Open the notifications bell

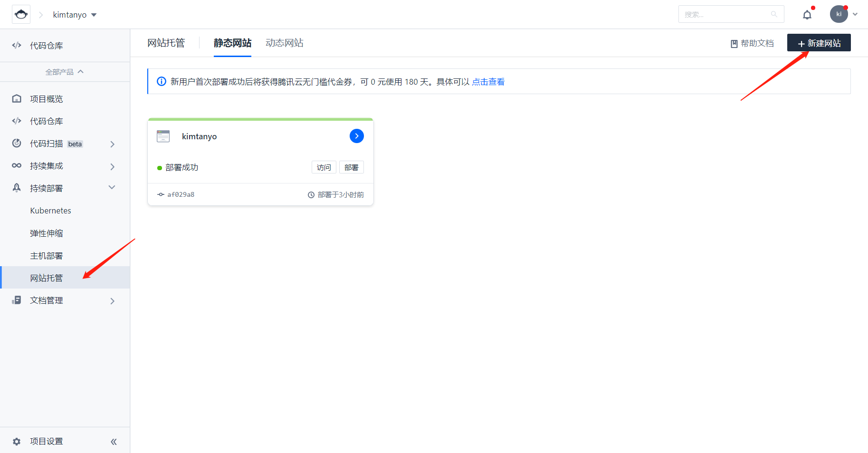pyautogui.click(x=807, y=15)
